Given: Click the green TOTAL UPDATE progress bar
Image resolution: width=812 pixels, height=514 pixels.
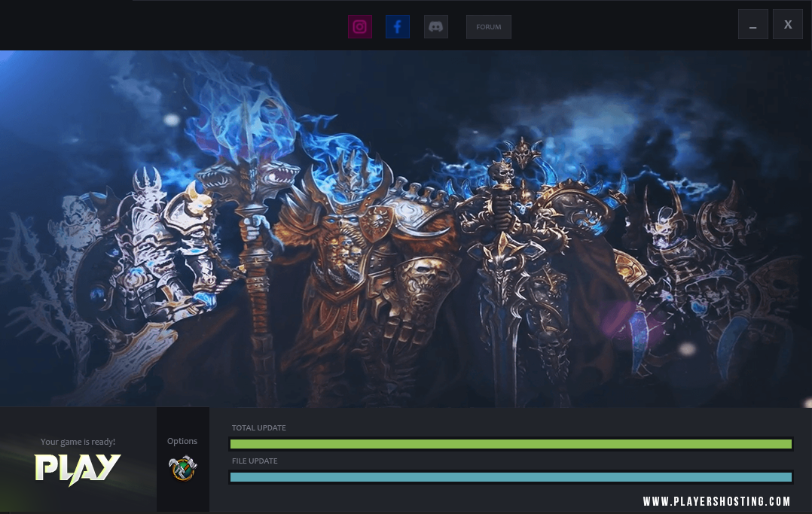Looking at the screenshot, I should tap(511, 443).
